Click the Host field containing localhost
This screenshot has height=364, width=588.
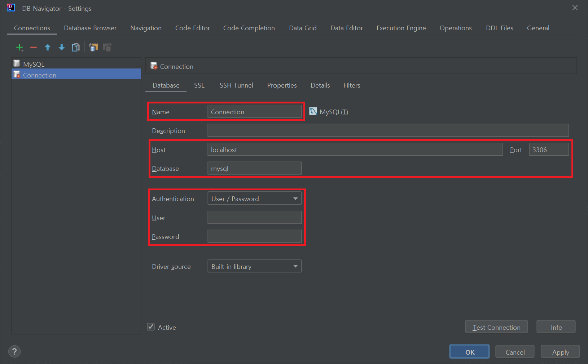click(355, 149)
